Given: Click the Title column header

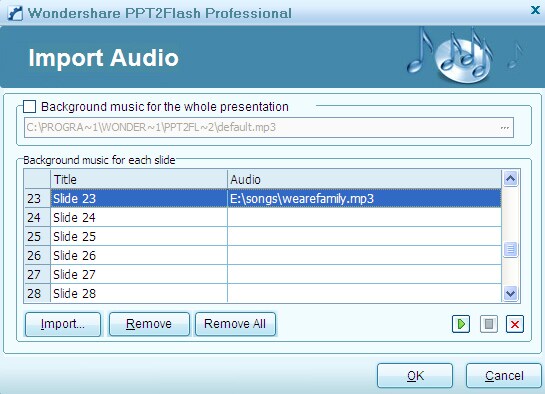Looking at the screenshot, I should tap(139, 179).
